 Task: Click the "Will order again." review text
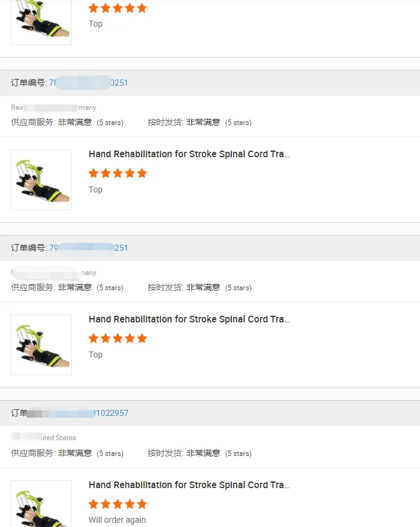pos(118,520)
